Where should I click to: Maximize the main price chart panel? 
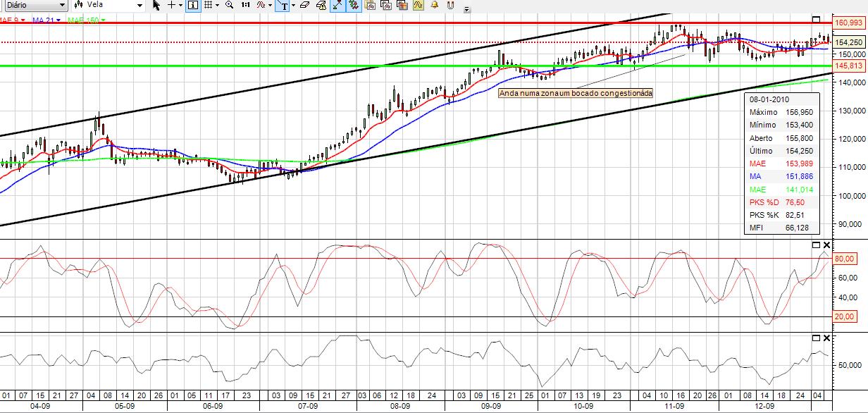pos(817,19)
